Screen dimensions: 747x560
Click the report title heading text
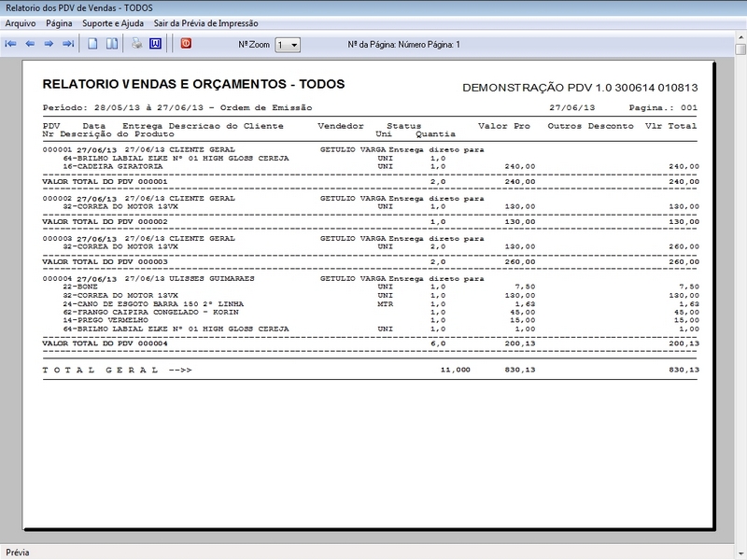194,84
